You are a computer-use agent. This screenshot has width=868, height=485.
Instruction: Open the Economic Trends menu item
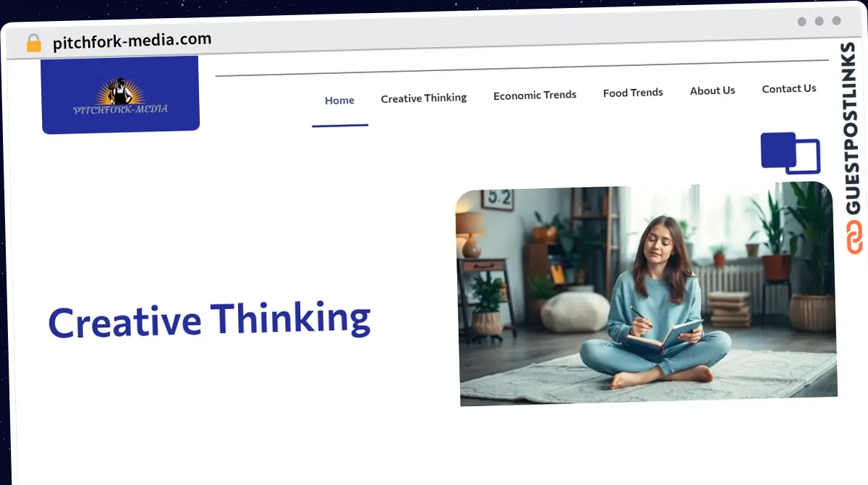(535, 95)
